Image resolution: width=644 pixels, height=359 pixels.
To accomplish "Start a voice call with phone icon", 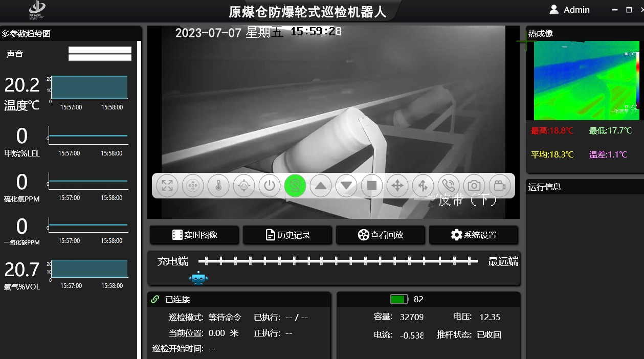I will [x=449, y=186].
